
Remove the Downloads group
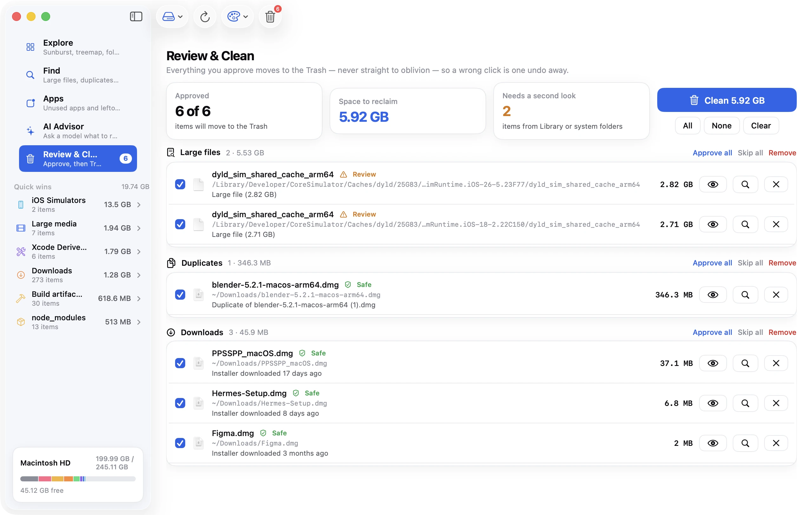[782, 332]
